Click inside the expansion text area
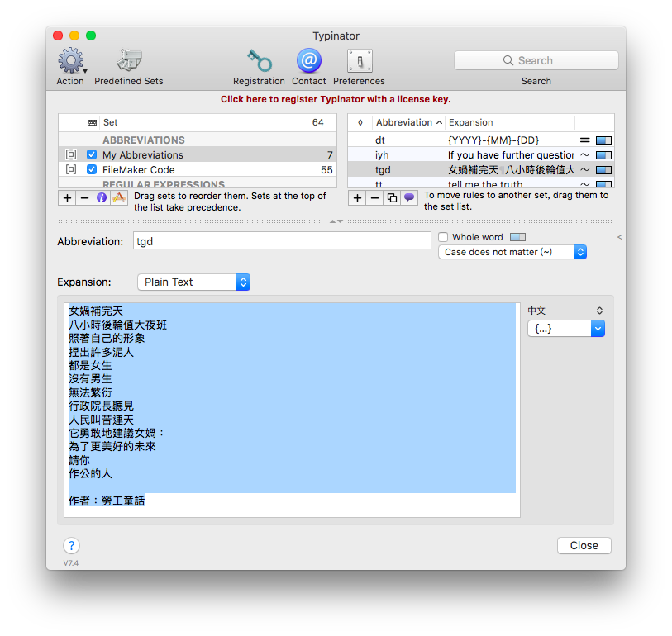Viewport: 672px width, 636px height. coord(292,410)
